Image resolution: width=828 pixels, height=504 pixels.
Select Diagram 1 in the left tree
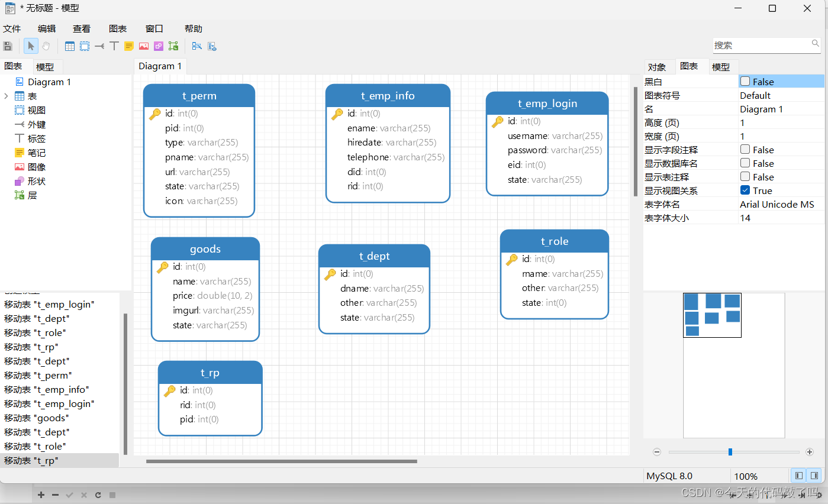(49, 82)
